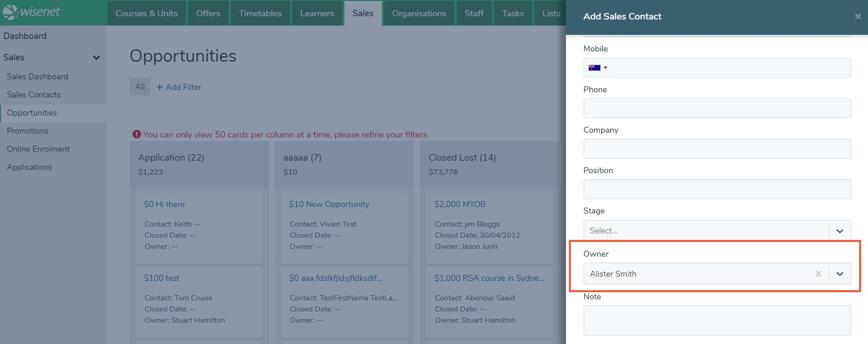Open the $100 test opportunity
868x344 pixels.
161,278
